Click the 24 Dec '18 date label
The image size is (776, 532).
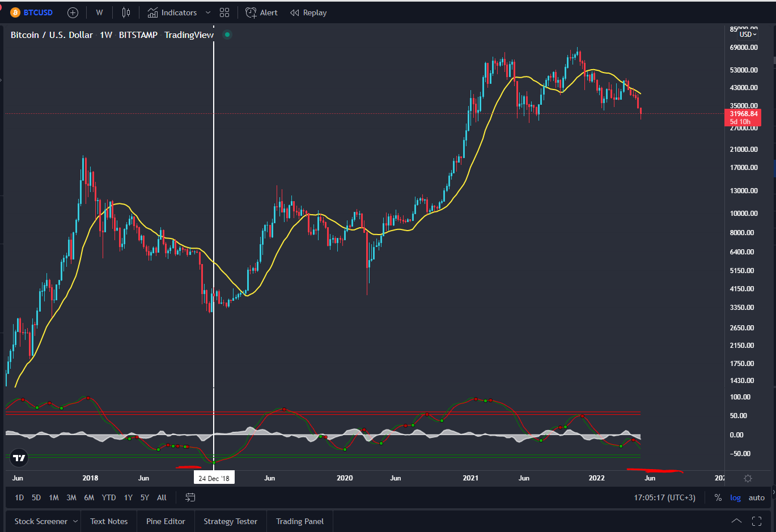coord(214,478)
